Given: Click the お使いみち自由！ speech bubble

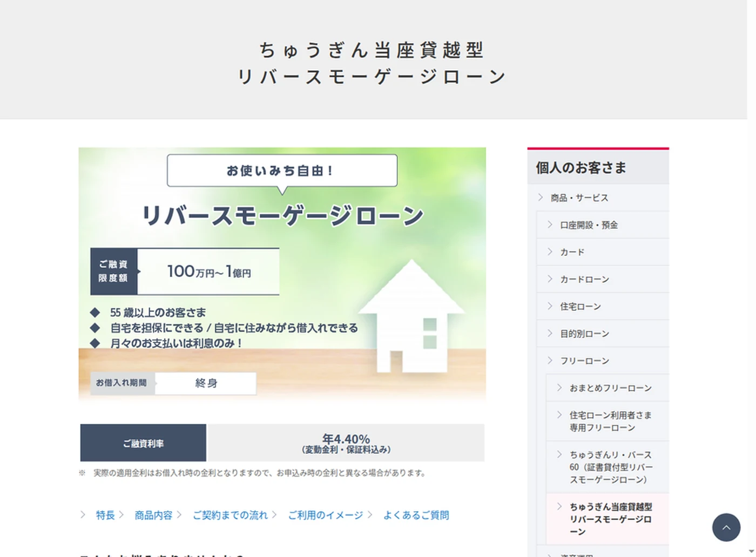Looking at the screenshot, I should click(x=282, y=171).
